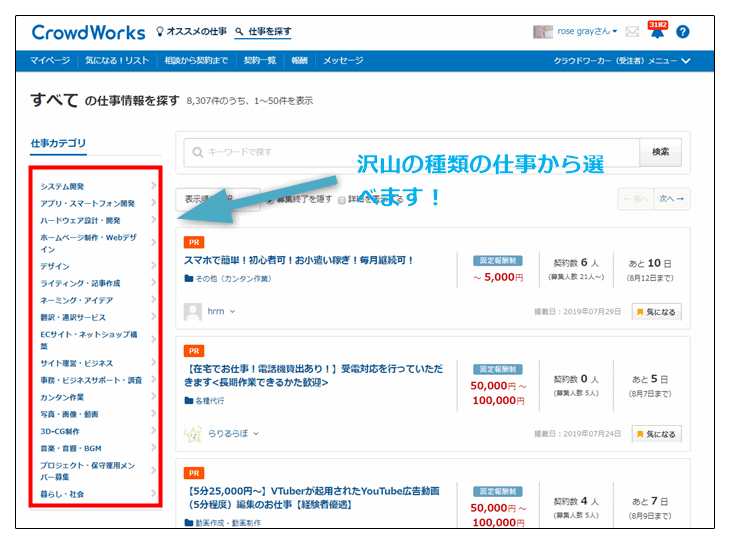
Task: Open 暮らし・社会 category
Action: 62,494
